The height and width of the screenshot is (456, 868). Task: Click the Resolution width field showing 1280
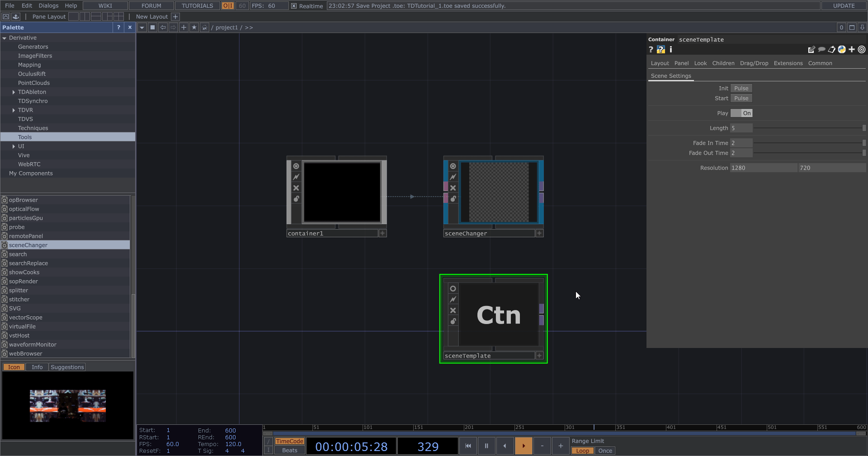(x=763, y=168)
